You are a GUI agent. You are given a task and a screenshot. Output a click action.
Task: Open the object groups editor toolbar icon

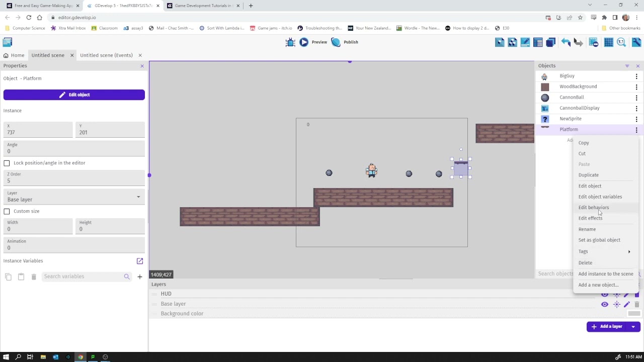(x=512, y=42)
